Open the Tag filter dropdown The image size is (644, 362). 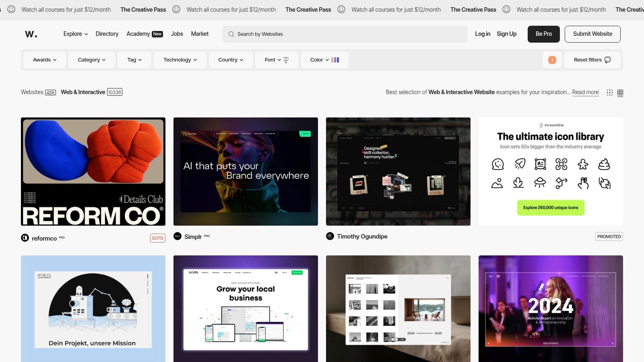click(x=134, y=60)
